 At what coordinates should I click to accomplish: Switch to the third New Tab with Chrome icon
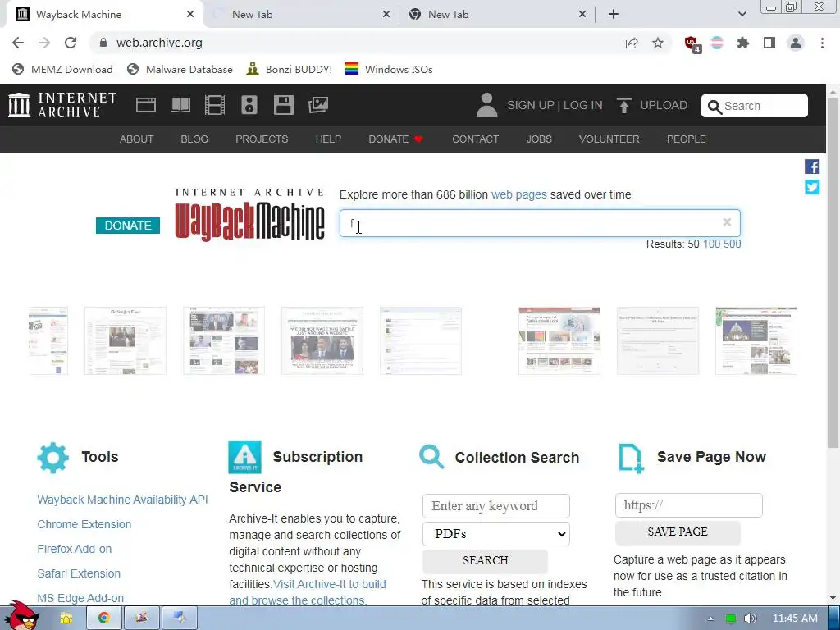(x=496, y=15)
